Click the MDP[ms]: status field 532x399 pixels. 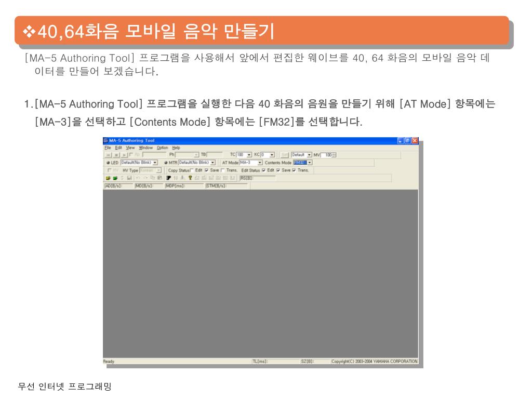click(184, 186)
